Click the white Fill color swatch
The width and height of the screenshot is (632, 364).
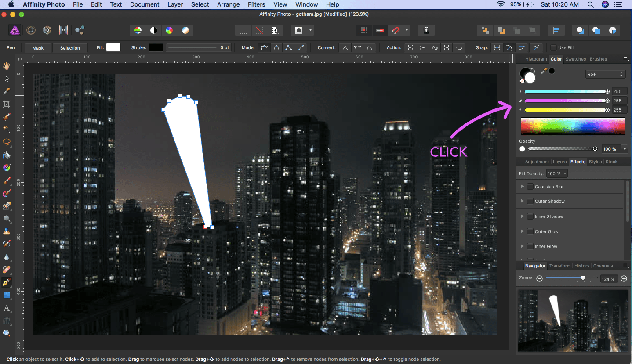pos(113,47)
